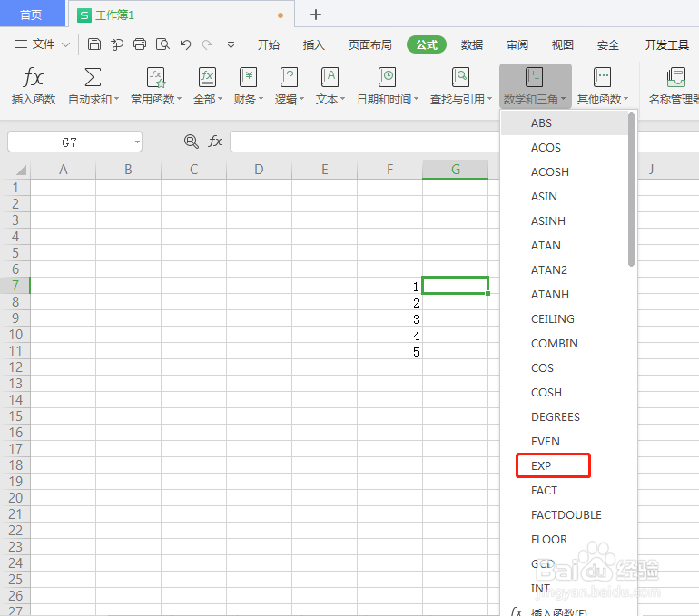Click the Print Preview icon
699x616 pixels.
tap(162, 44)
